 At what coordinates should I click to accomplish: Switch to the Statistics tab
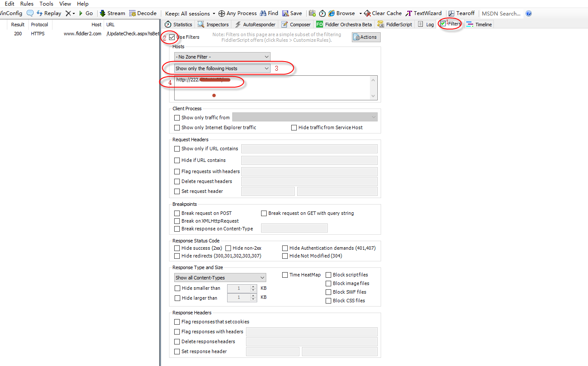tap(179, 25)
